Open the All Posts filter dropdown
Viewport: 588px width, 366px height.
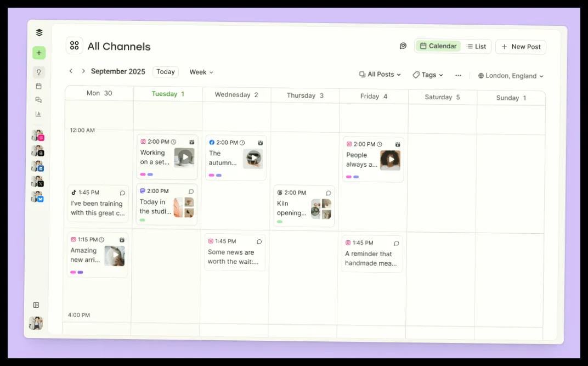click(x=380, y=74)
